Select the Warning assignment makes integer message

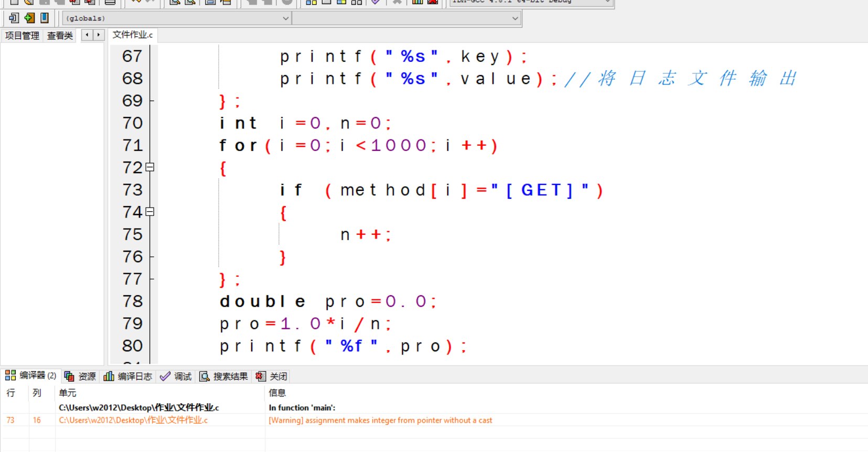click(380, 420)
